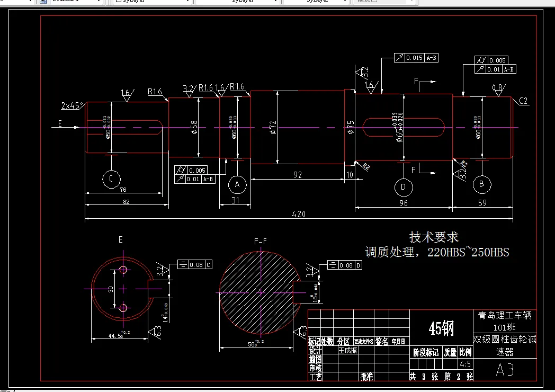Click the 82 shaft segment dimension
The width and height of the screenshot is (555, 392).
(126, 202)
